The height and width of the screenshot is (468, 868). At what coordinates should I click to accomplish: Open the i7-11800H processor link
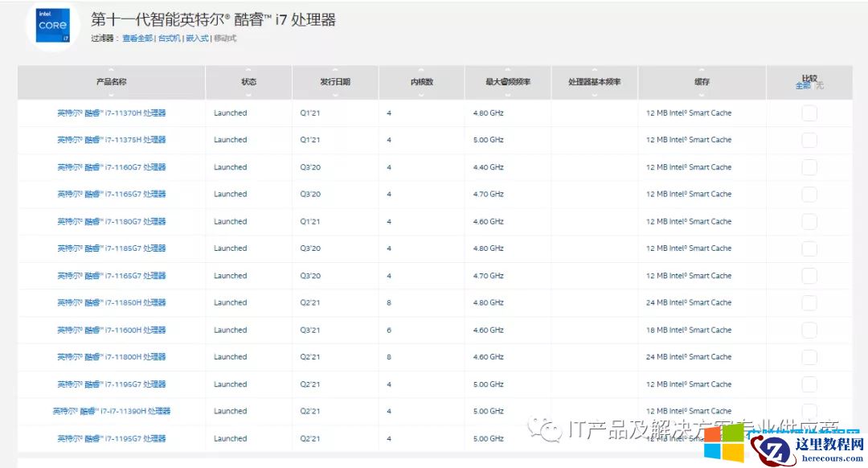click(x=111, y=357)
